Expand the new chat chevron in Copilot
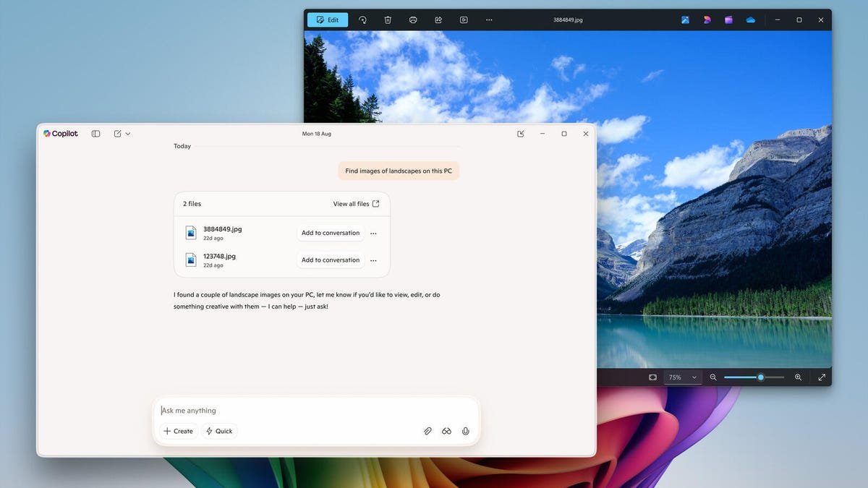This screenshot has height=488, width=868. coord(127,133)
